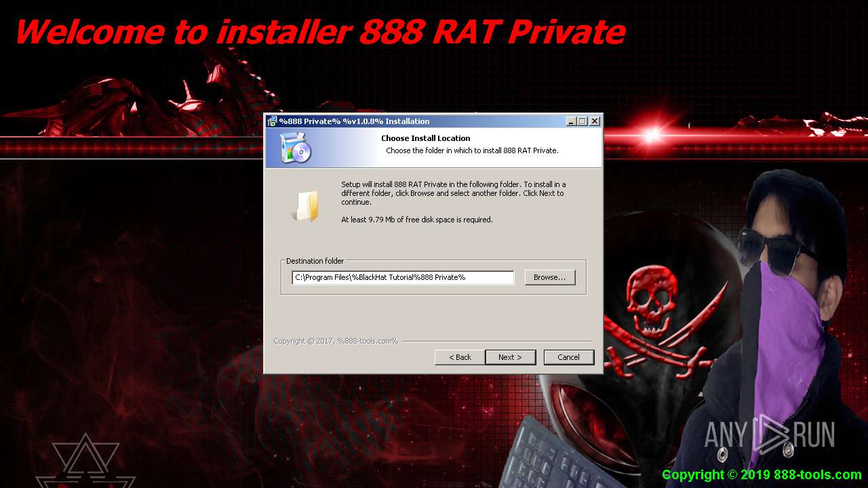Viewport: 868px width, 488px height.
Task: Click the Browse... button
Action: [550, 277]
